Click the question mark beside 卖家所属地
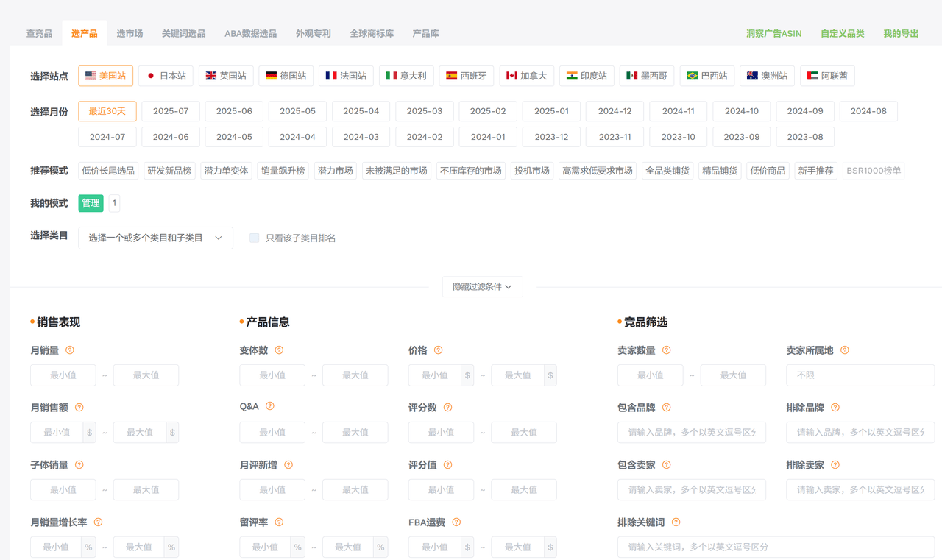Viewport: 942px width, 560px height. tap(845, 350)
